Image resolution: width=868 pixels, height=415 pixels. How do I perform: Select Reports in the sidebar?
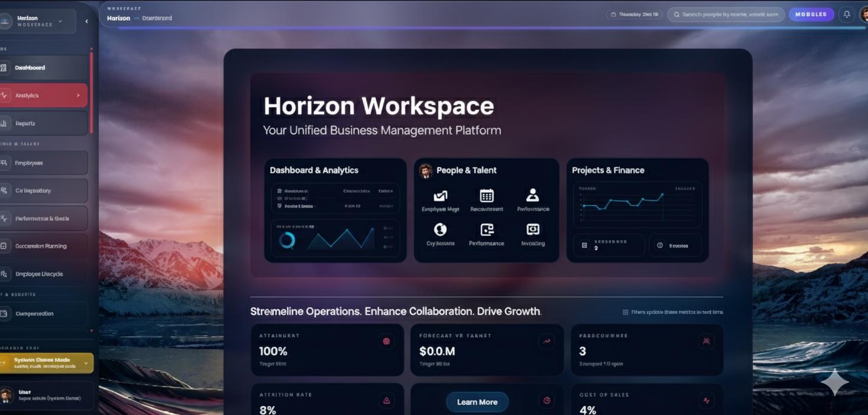(44, 123)
